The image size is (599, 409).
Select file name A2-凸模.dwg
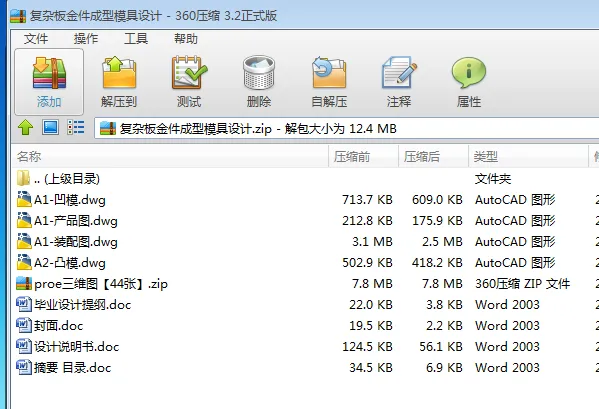pos(70,263)
